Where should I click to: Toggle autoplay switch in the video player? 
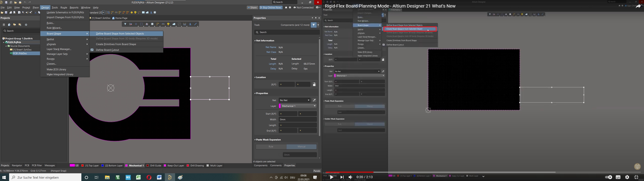(608, 177)
